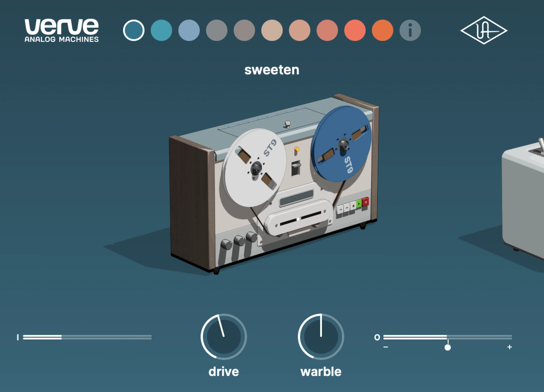This screenshot has width=544, height=392.
Task: Click the input I indicator
Action: (x=18, y=337)
